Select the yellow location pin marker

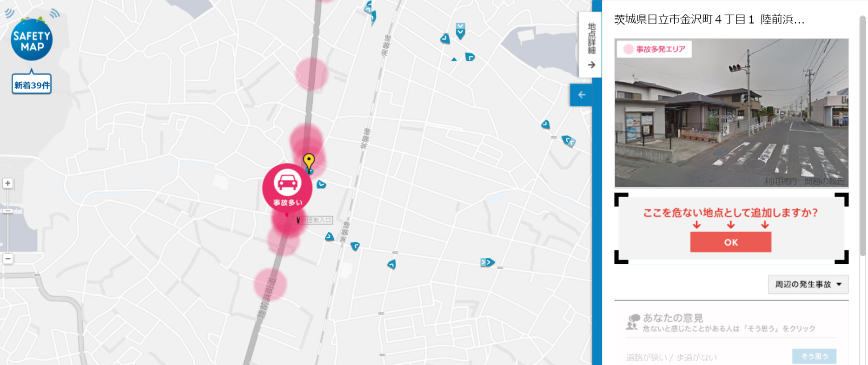pos(309,163)
